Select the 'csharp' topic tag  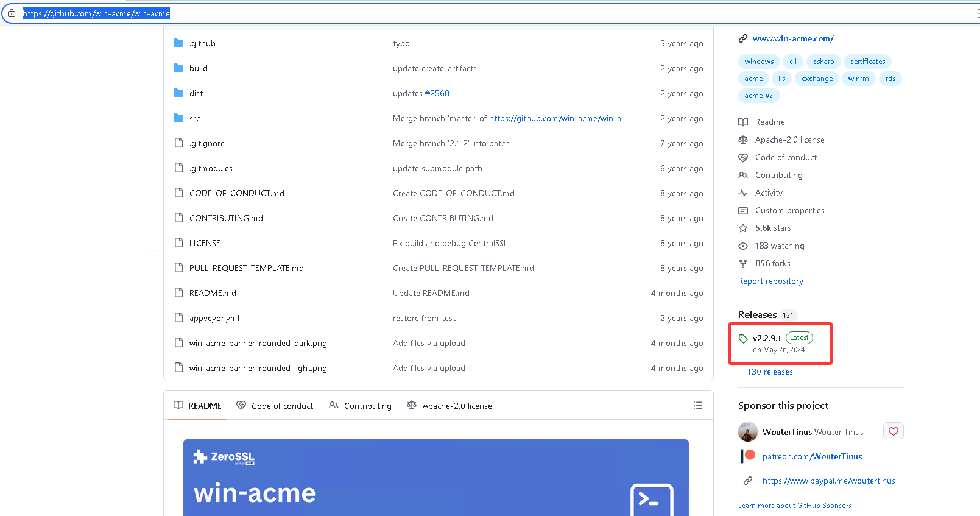[823, 62]
